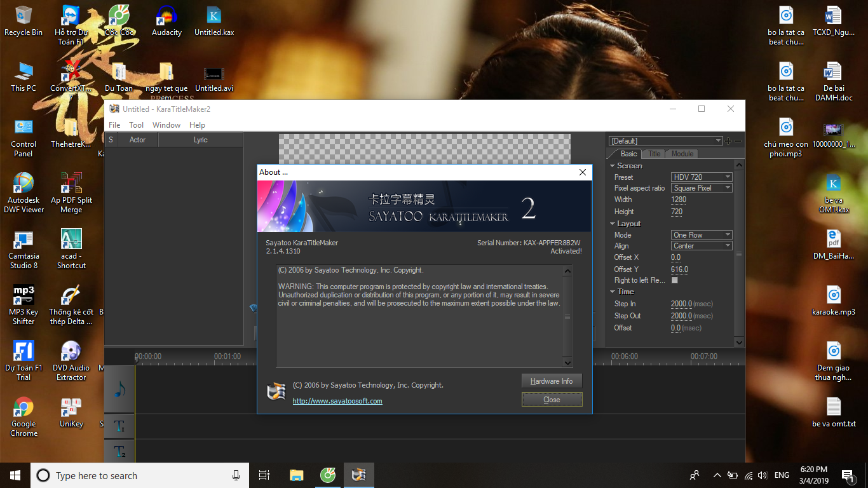Viewport: 868px width, 488px height.
Task: Launch the UniKey desktop shortcut
Action: click(71, 412)
